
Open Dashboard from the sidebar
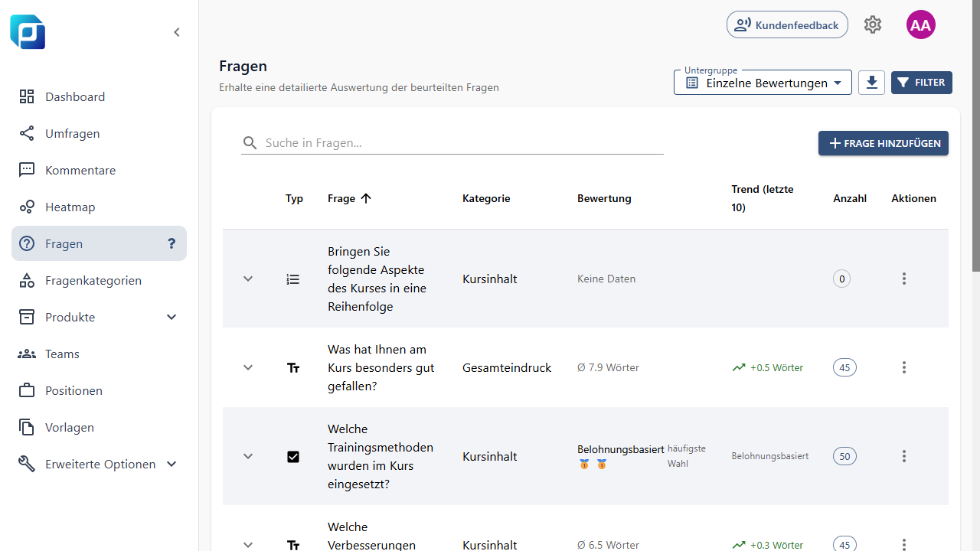tap(99, 96)
